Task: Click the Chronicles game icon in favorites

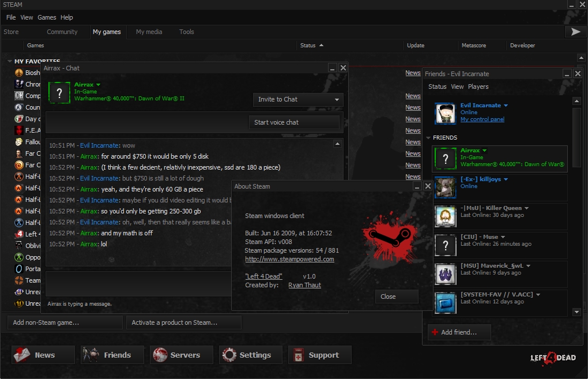Action: coord(19,84)
